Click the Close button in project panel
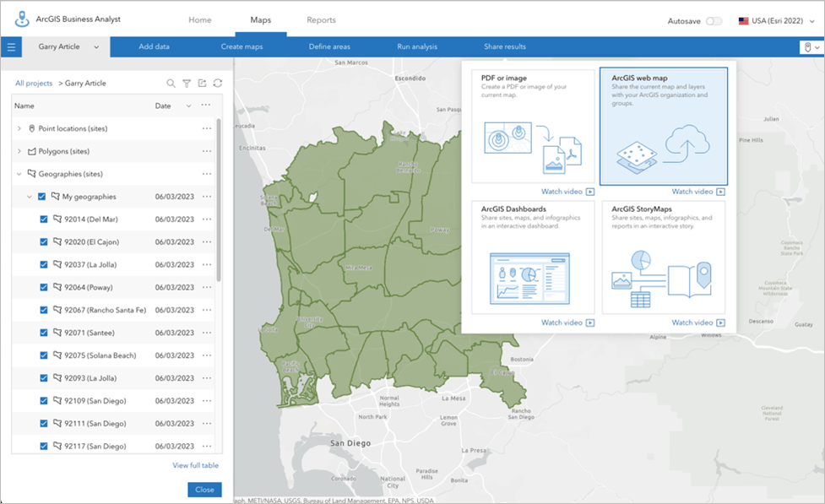The image size is (825, 504). (204, 490)
